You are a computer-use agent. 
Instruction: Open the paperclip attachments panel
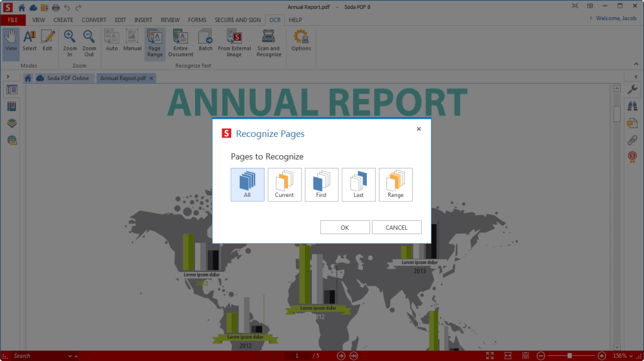(x=631, y=139)
